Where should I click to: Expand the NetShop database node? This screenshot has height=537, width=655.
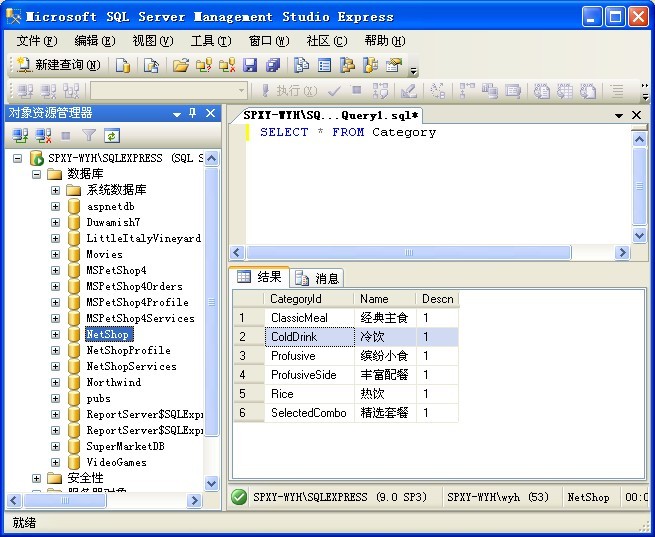(55, 334)
